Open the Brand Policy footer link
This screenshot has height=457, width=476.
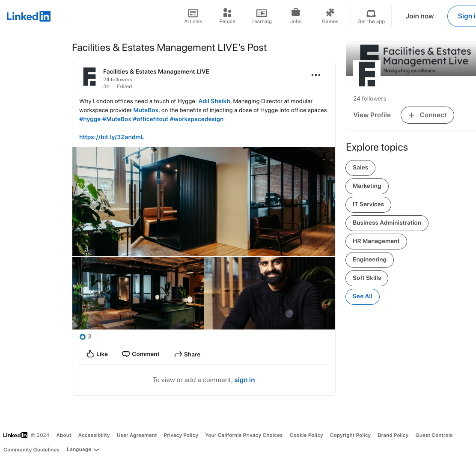[x=393, y=435]
